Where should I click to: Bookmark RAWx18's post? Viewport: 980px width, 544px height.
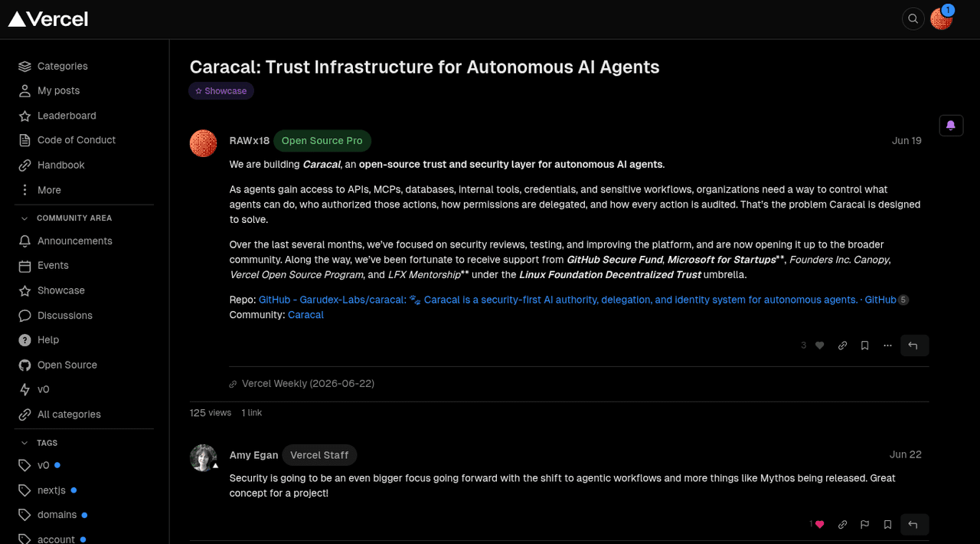coord(864,346)
